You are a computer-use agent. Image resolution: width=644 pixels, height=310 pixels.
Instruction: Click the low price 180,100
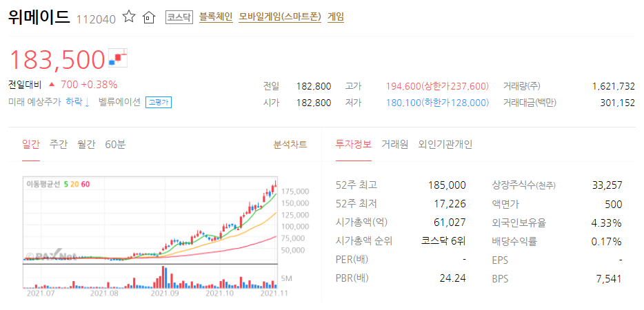click(x=403, y=103)
